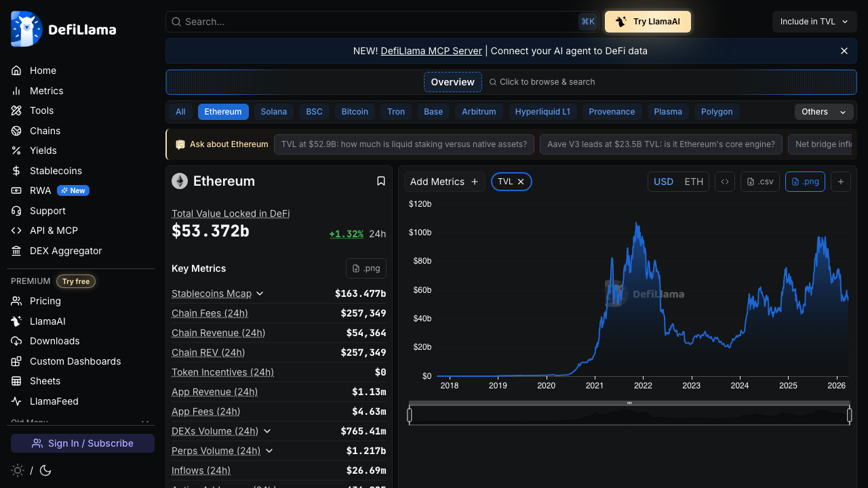Select the Yields percent icon

16,150
